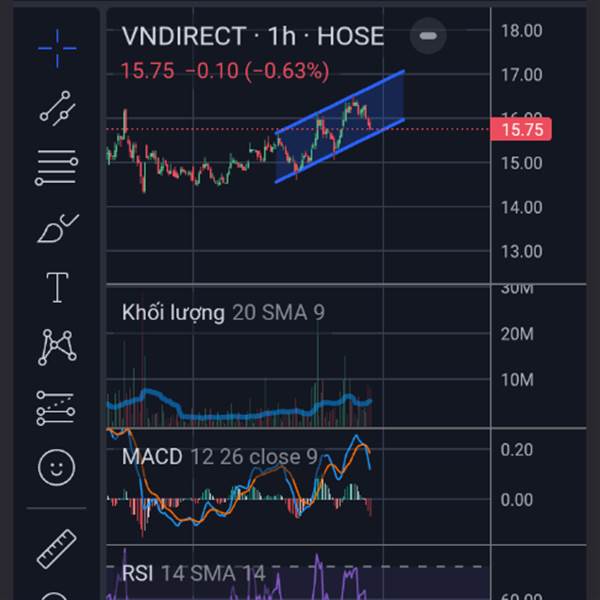Open the chart patterns tool
The height and width of the screenshot is (600, 600).
(x=57, y=347)
